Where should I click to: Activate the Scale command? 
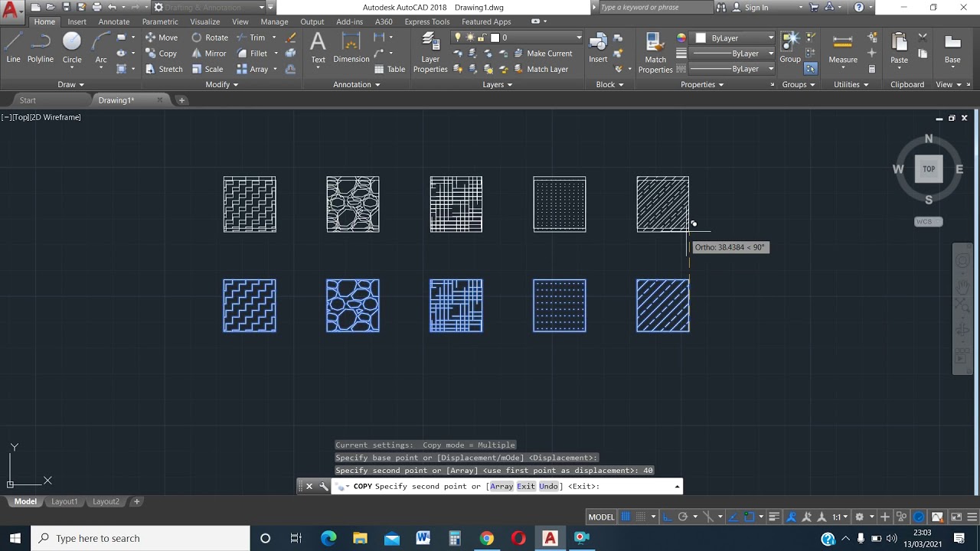pyautogui.click(x=207, y=69)
